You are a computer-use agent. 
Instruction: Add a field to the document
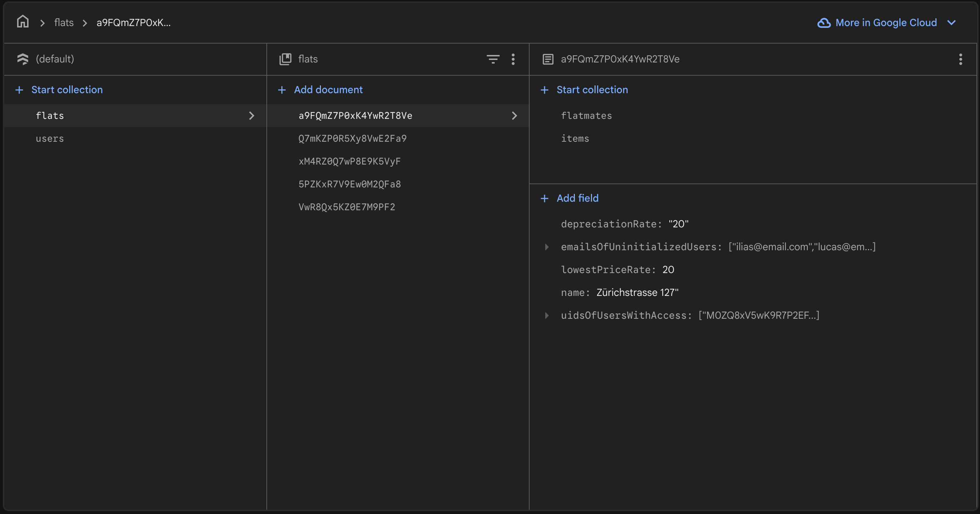[x=577, y=198]
